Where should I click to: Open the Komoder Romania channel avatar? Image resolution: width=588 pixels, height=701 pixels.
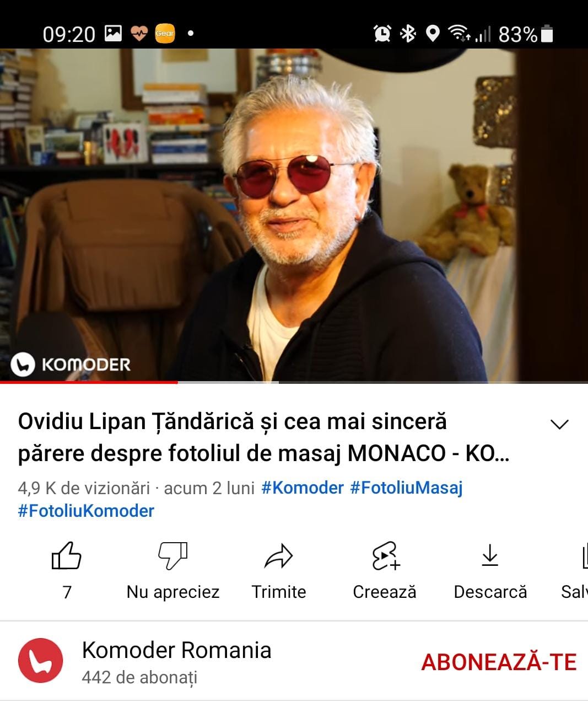click(x=40, y=661)
